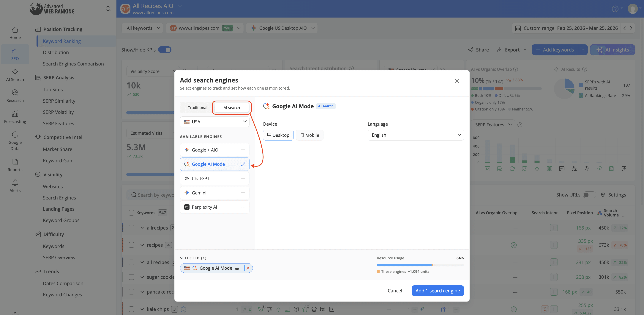Click the search magnifier in the sidebar header
Image resolution: width=644 pixels, height=315 pixels.
click(x=108, y=9)
